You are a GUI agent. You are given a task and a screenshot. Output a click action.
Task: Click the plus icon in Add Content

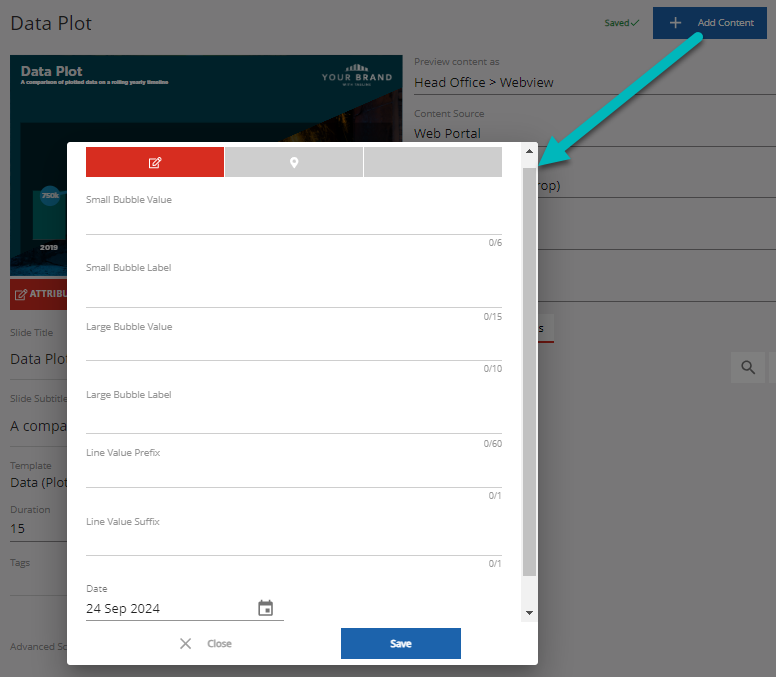675,23
